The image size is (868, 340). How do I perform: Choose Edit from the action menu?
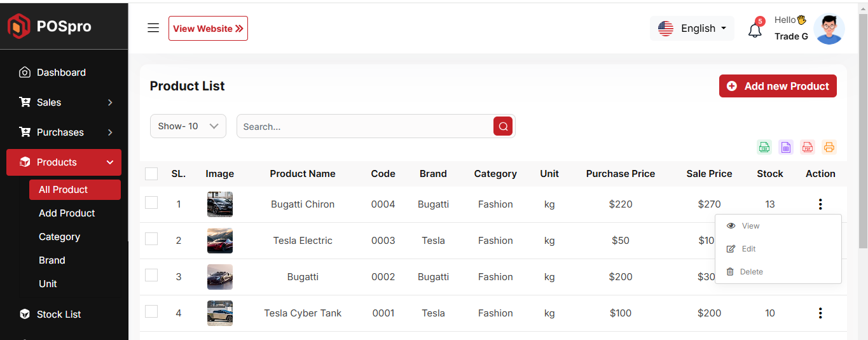tap(748, 249)
